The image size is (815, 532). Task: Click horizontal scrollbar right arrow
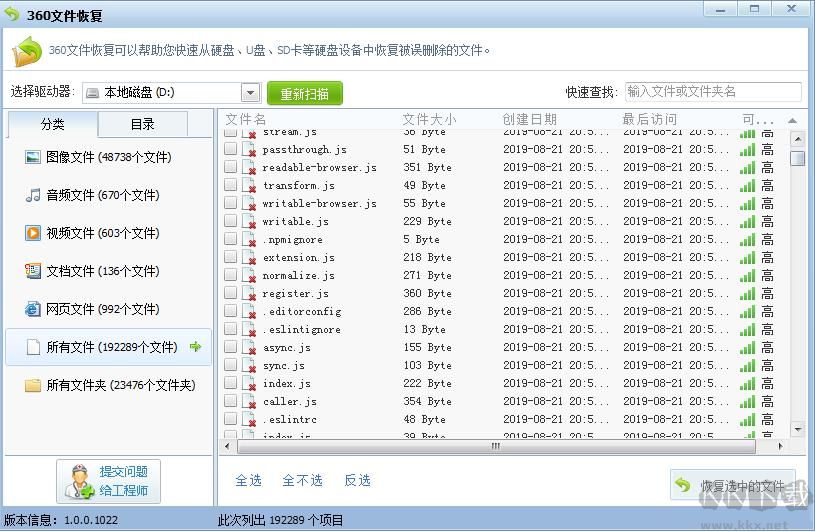[780, 446]
